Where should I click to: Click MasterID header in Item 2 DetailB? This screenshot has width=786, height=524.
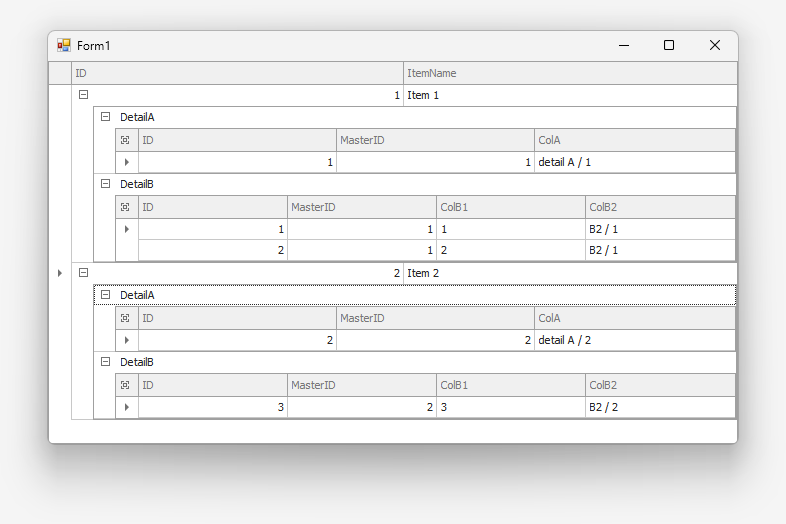(x=362, y=385)
